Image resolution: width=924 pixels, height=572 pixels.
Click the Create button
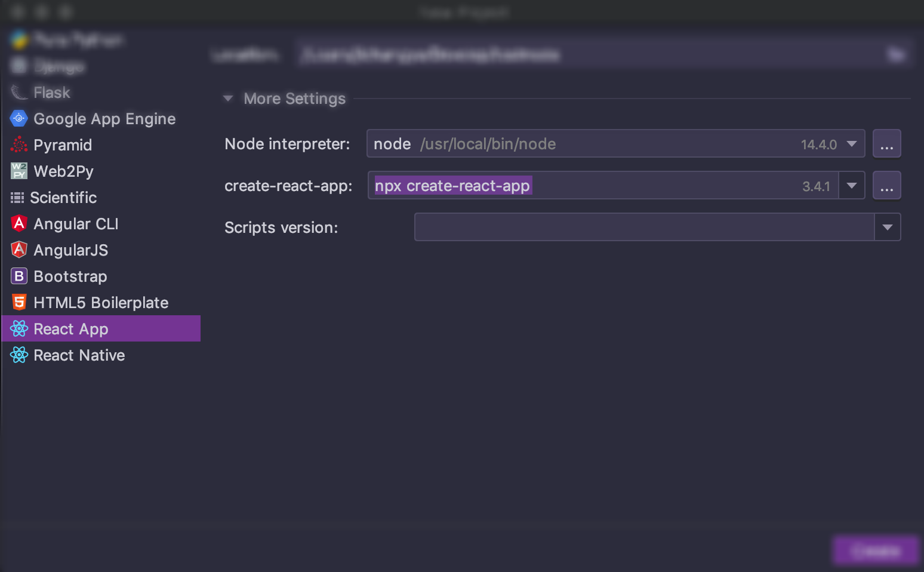click(876, 551)
